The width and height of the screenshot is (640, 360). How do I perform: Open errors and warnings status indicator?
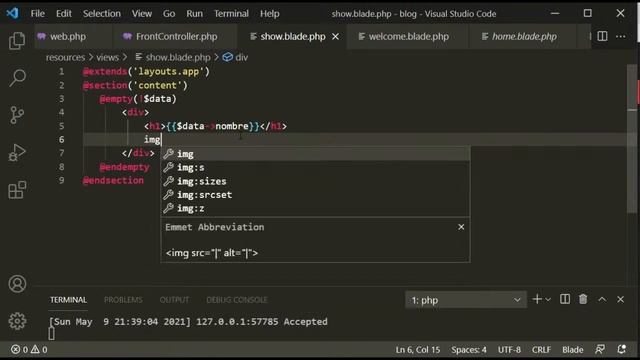pyautogui.click(x=29, y=350)
